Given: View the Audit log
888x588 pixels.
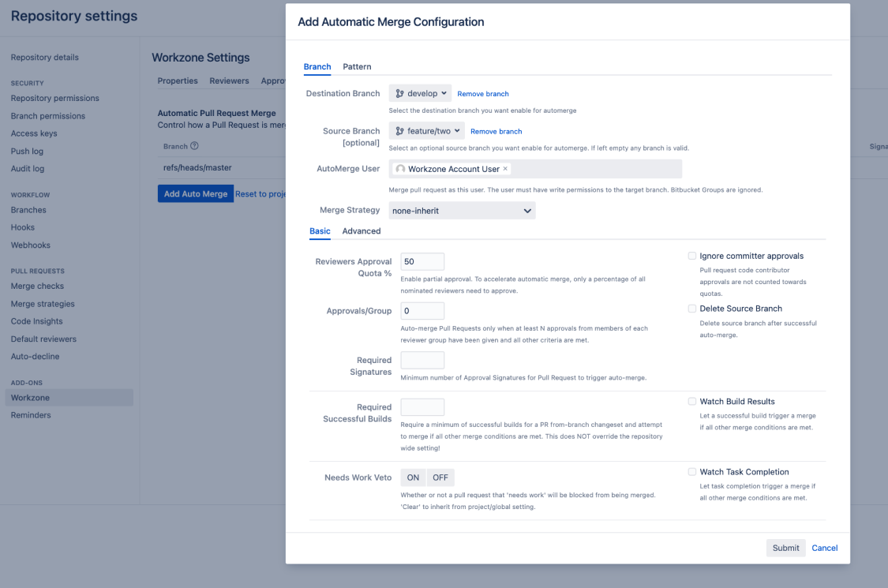Looking at the screenshot, I should click(x=28, y=169).
